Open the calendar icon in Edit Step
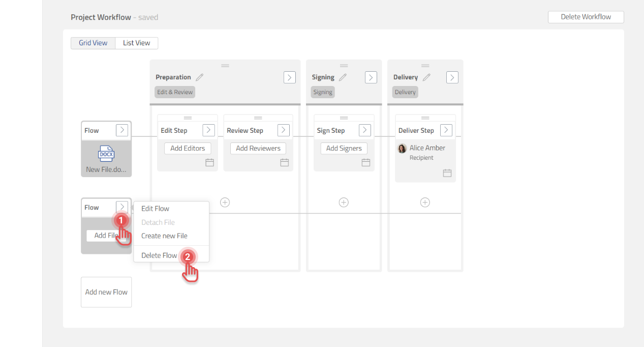Image resolution: width=644 pixels, height=347 pixels. click(209, 162)
